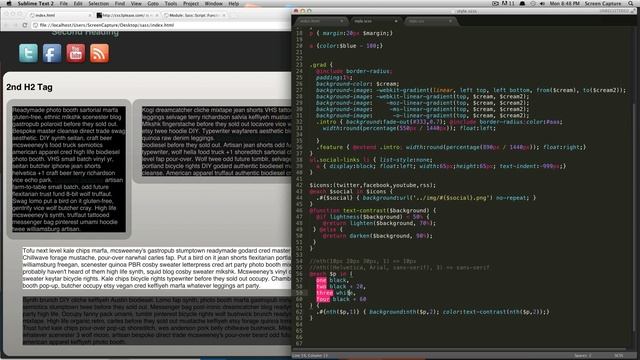Click the notification bell icon in the menu bar
This screenshot has height=360, width=640.
pyautogui.click(x=522, y=3)
